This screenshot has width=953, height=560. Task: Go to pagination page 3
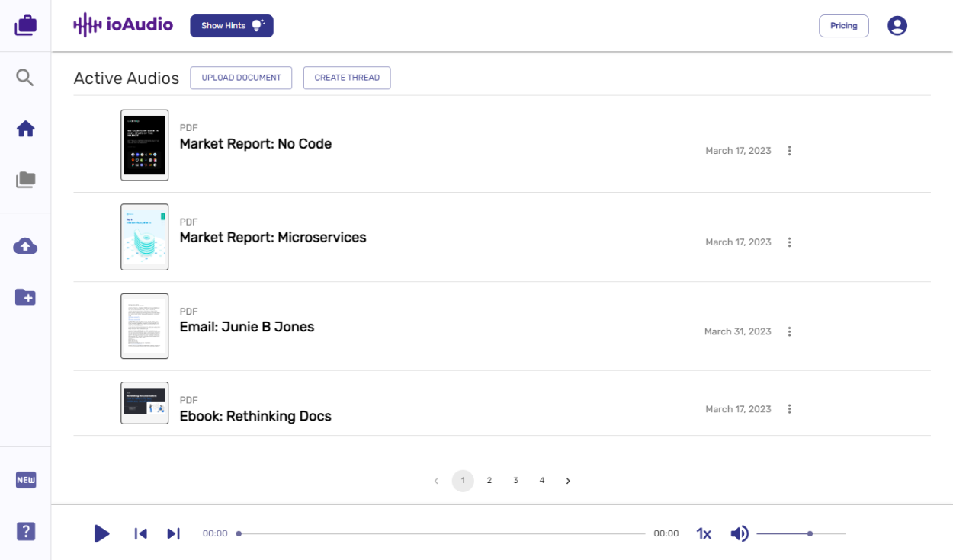pyautogui.click(x=515, y=481)
